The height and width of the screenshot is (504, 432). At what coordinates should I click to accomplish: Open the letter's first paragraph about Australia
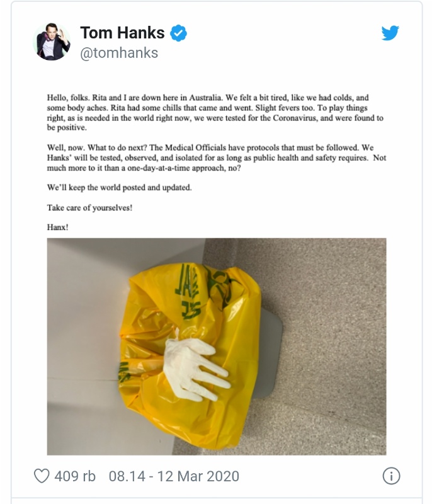tap(215, 113)
